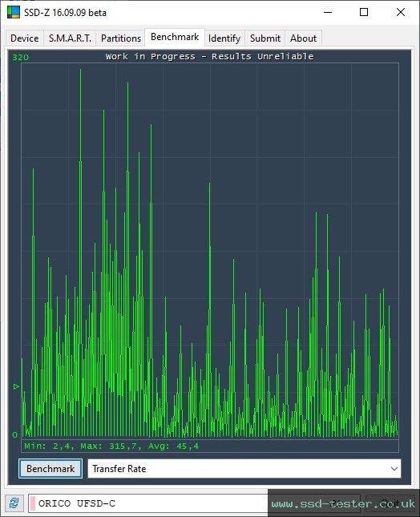
Task: Click the green triangle average marker
Action: pyautogui.click(x=16, y=386)
